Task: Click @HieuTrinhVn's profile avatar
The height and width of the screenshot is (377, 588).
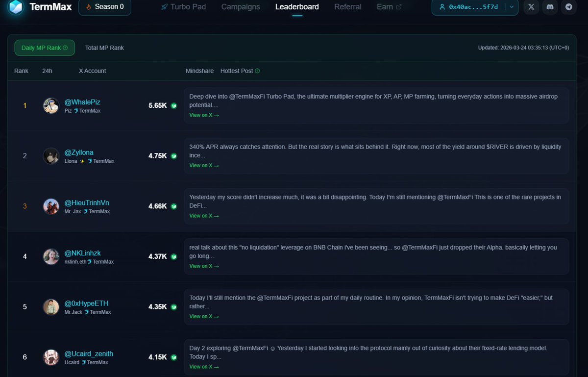Action: pyautogui.click(x=51, y=206)
